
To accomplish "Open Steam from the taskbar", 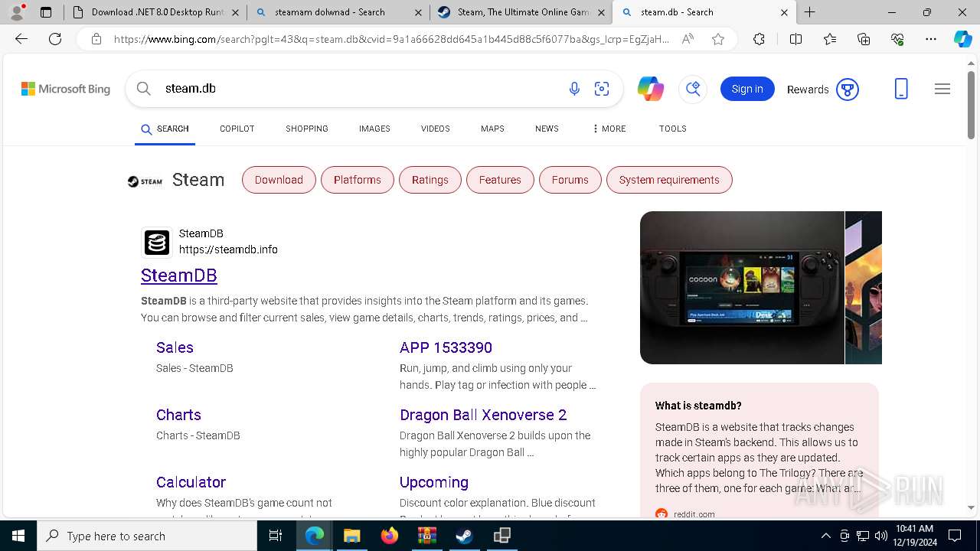I will point(464,536).
